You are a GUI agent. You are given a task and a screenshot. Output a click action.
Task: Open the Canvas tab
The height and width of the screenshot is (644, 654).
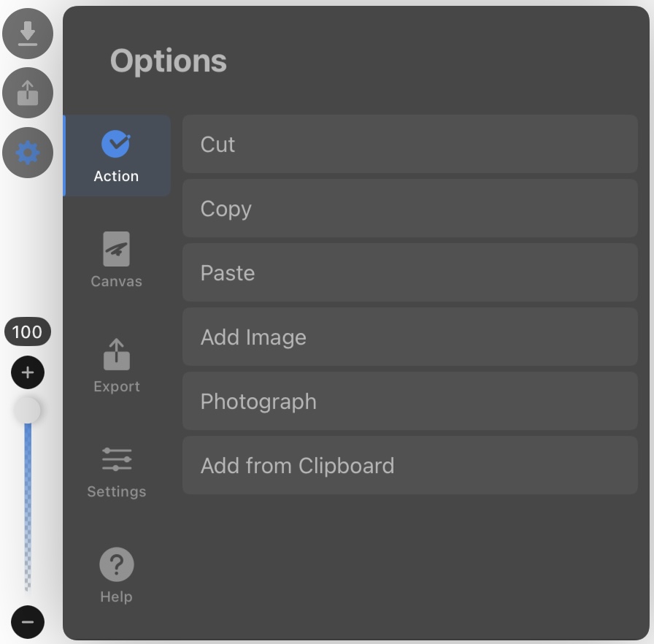[x=116, y=260]
